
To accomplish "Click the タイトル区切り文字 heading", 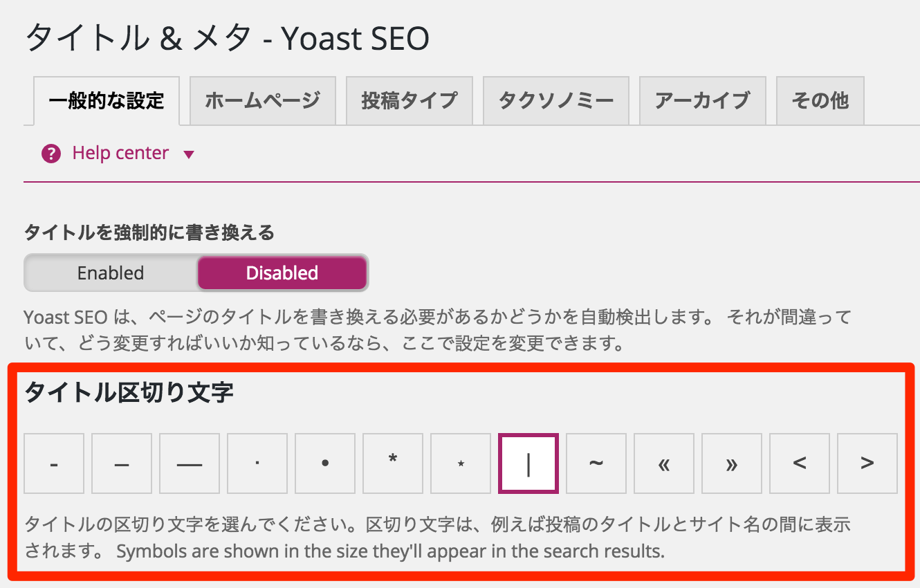I will click(129, 393).
